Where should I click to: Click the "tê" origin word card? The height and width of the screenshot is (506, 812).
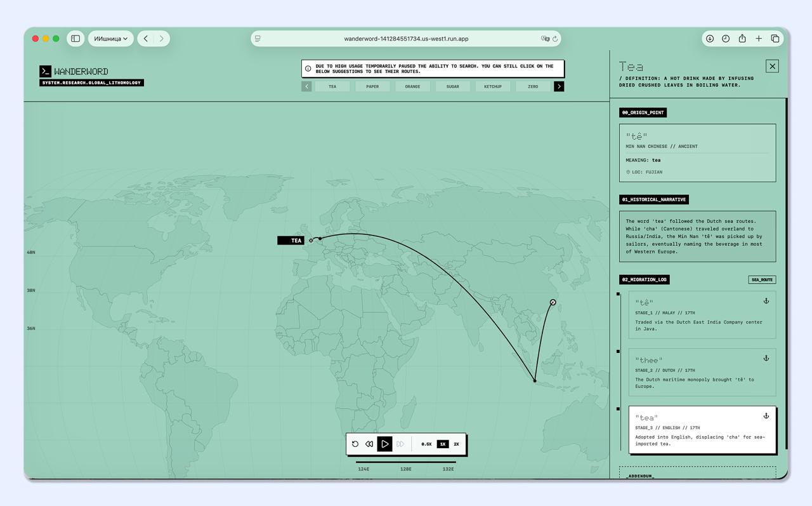tap(697, 153)
